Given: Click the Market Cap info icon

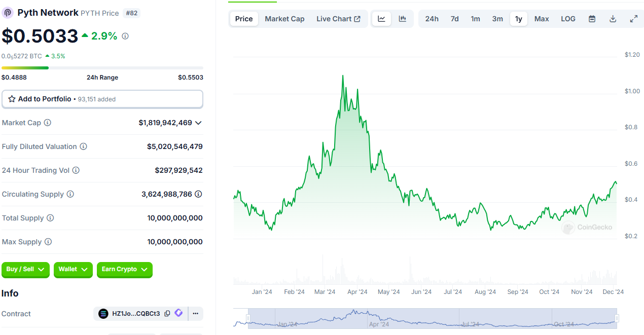Looking at the screenshot, I should click(48, 123).
